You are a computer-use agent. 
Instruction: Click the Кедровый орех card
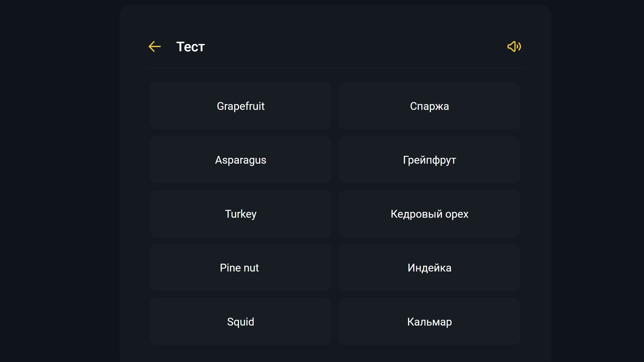point(429,214)
